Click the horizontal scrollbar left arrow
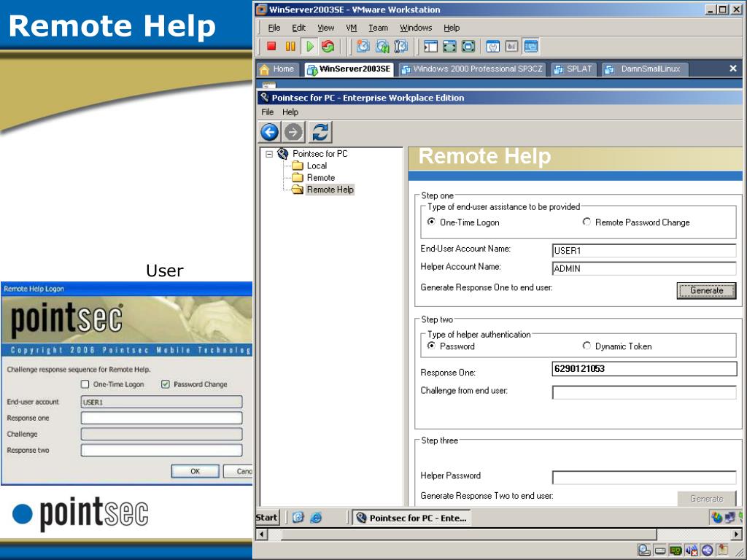The width and height of the screenshot is (747, 560). click(262, 534)
